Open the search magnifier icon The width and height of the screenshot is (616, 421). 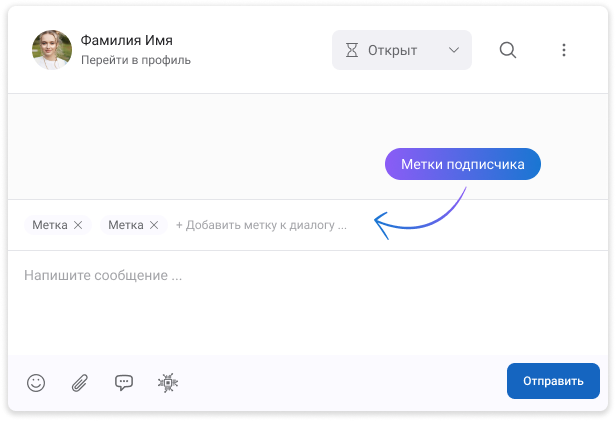(x=508, y=50)
